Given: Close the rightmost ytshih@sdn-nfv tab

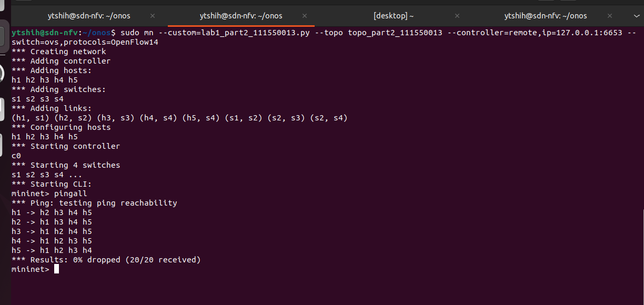Looking at the screenshot, I should (609, 16).
